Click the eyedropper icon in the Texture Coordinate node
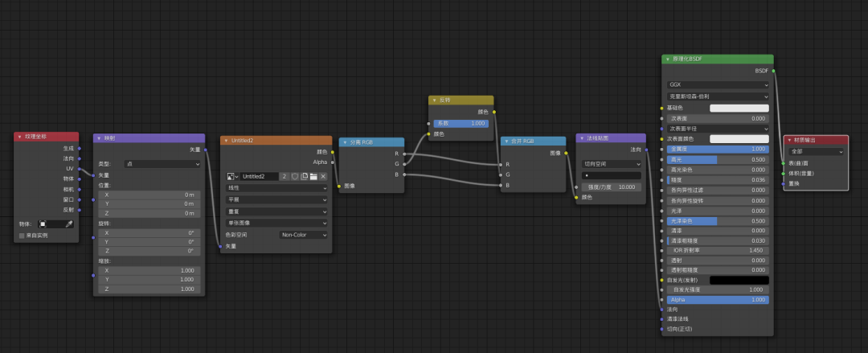The height and width of the screenshot is (353, 868). click(x=69, y=224)
